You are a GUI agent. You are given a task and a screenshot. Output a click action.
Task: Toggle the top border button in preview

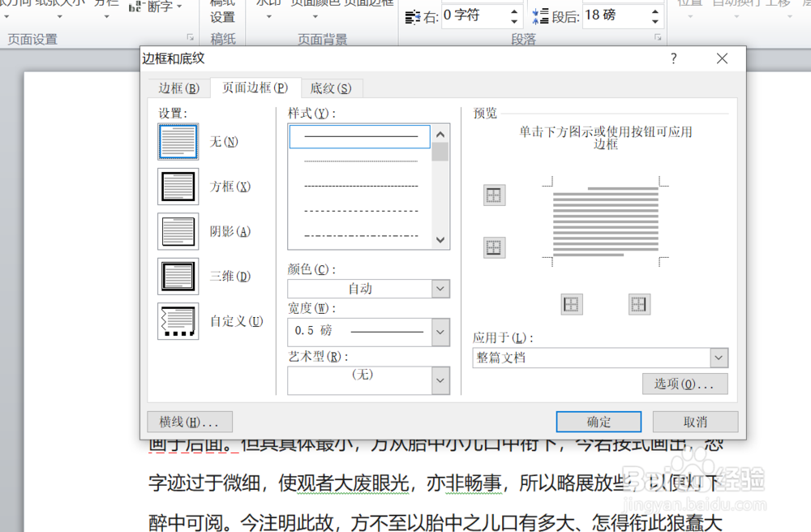pyautogui.click(x=494, y=195)
